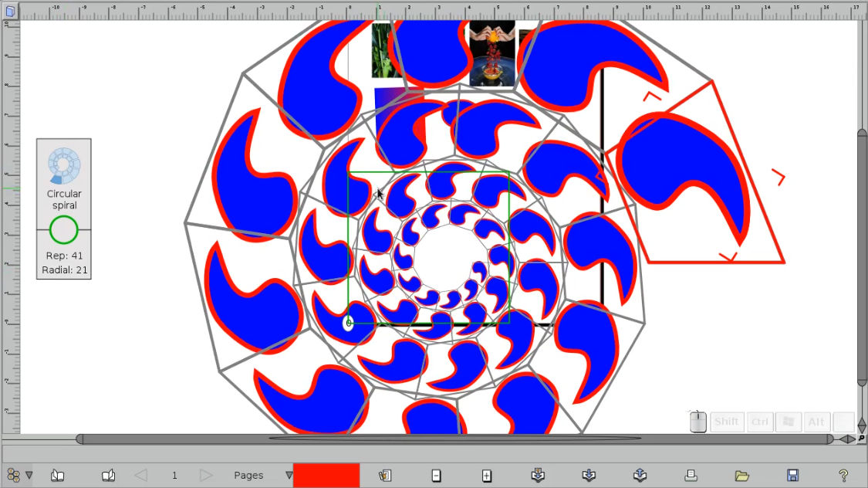Click the download arrow icon
Viewport: 868px width, 488px height.
(590, 475)
